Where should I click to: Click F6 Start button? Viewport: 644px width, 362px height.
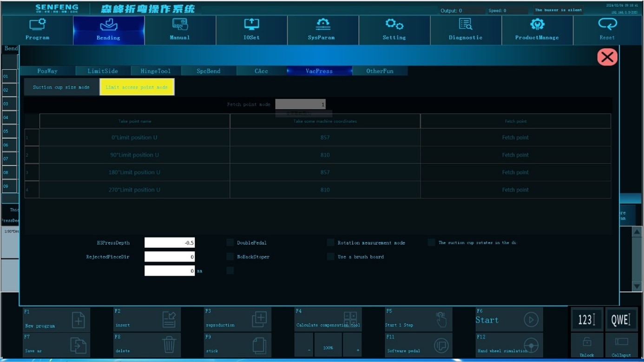tap(509, 319)
